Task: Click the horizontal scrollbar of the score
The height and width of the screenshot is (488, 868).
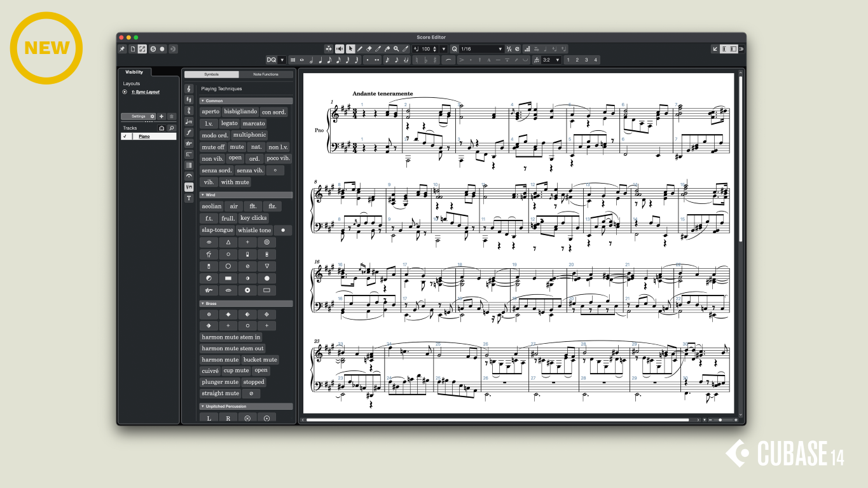Action: 497,420
